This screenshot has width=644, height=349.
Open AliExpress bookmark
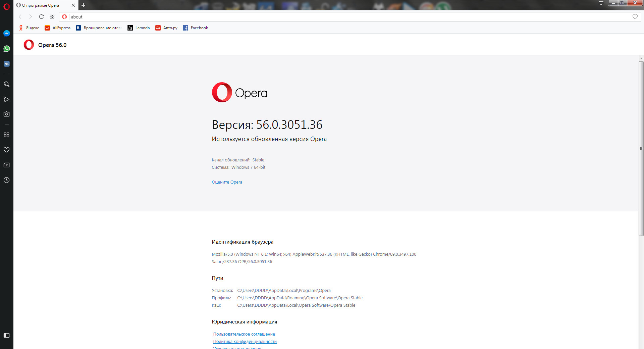tap(58, 28)
